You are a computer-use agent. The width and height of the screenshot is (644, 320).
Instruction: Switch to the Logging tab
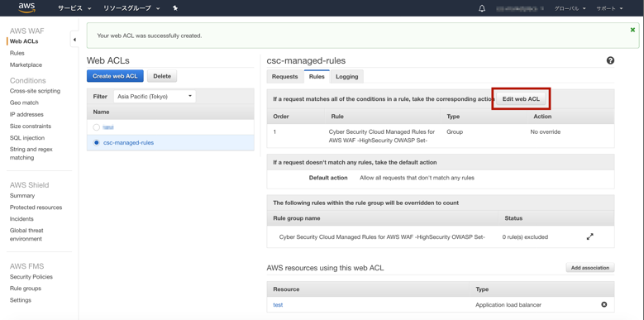tap(346, 76)
